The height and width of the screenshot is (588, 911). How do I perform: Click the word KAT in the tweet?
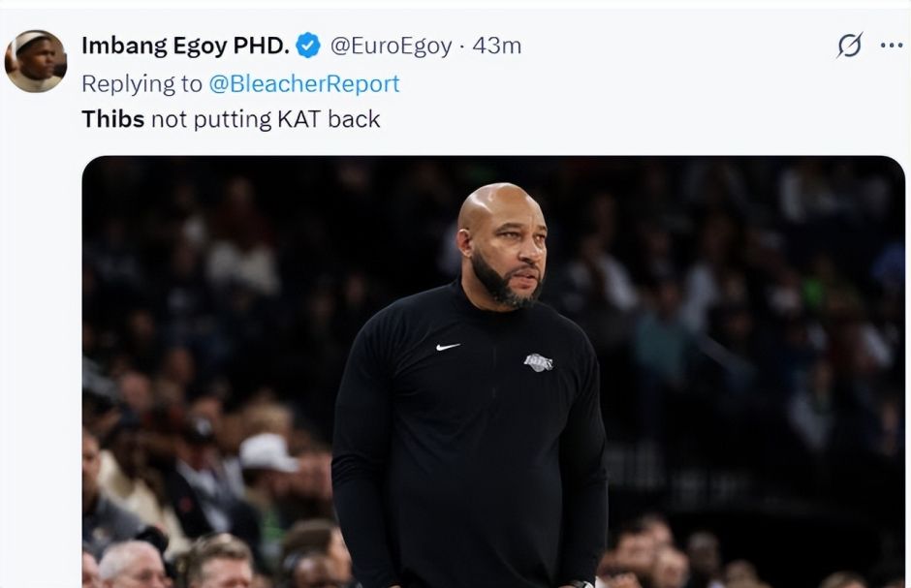click(x=298, y=119)
